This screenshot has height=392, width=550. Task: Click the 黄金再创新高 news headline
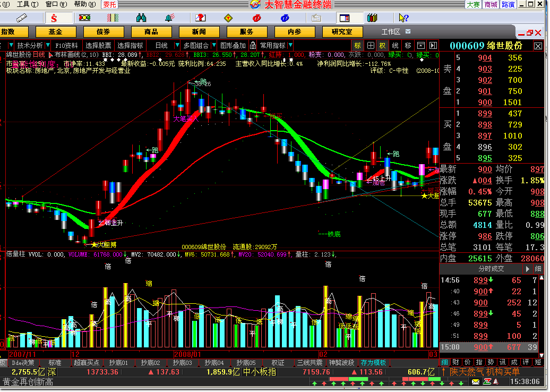pos(28,382)
